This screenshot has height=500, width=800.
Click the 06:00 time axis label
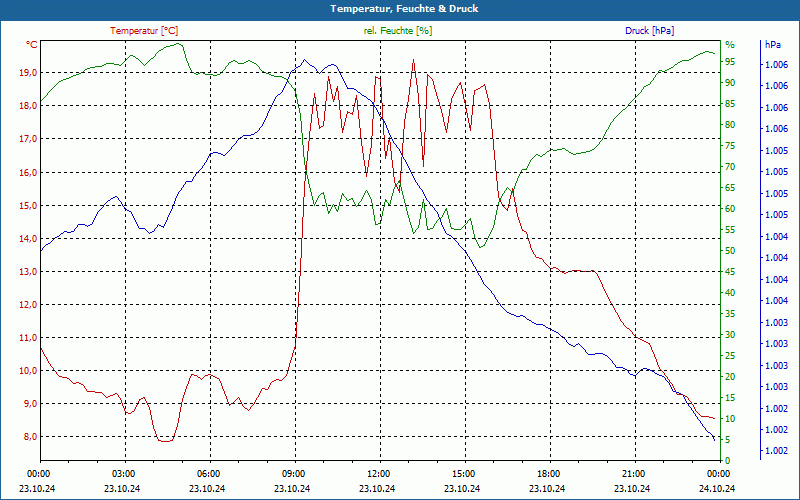coord(208,474)
